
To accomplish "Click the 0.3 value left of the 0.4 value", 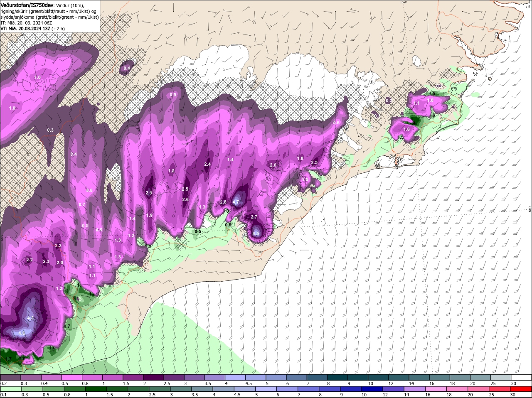I will click(50, 130).
